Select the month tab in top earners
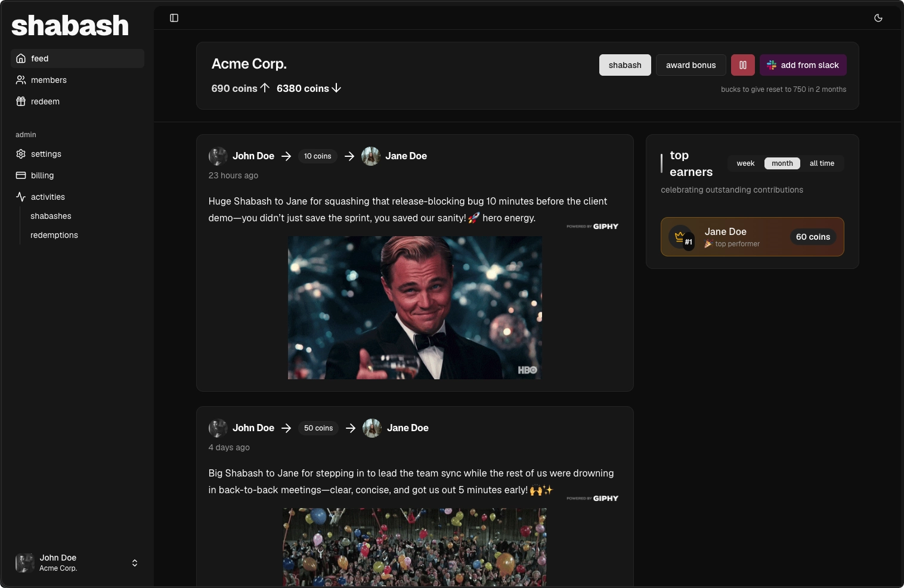The width and height of the screenshot is (904, 588). [782, 163]
